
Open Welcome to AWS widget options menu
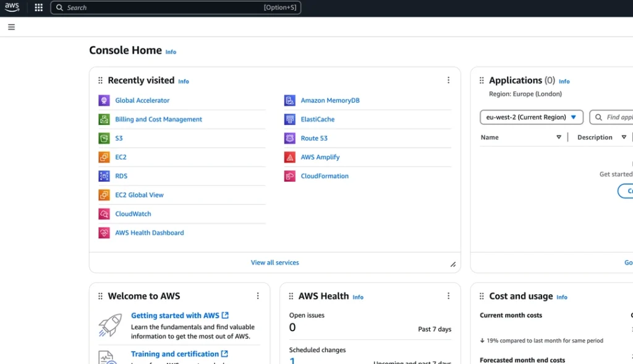point(258,296)
